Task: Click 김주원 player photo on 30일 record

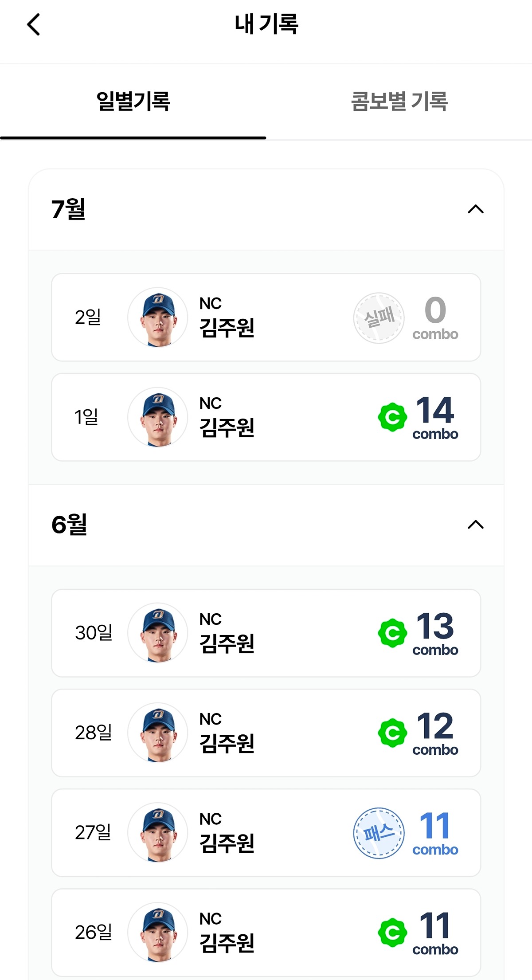Action: pos(158,633)
